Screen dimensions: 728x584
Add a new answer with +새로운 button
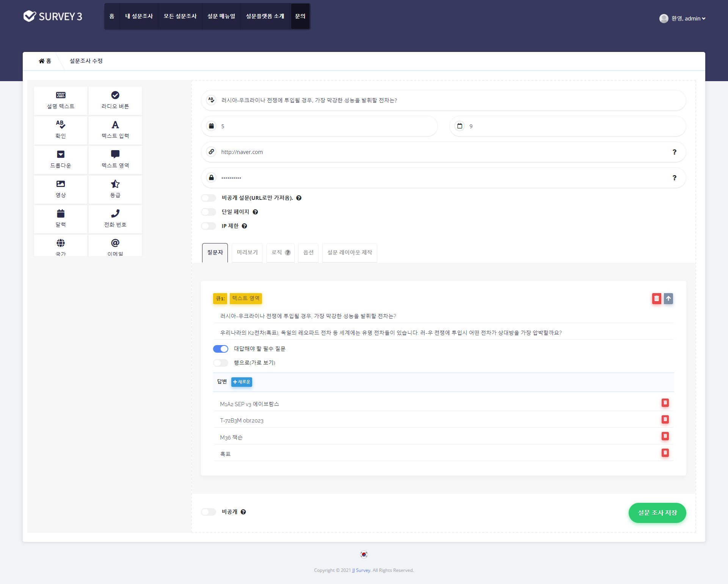242,382
